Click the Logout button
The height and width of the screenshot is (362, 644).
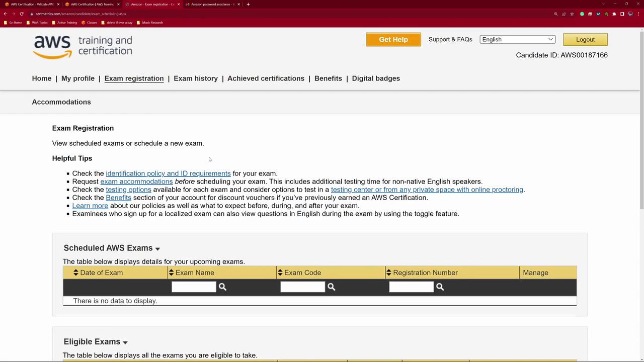(585, 39)
